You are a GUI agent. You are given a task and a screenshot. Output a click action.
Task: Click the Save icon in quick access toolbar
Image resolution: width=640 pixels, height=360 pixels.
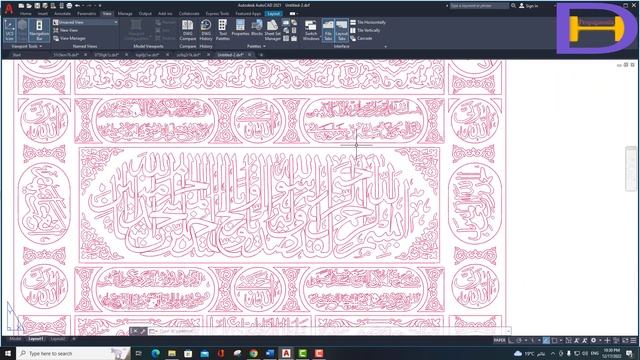tap(37, 6)
